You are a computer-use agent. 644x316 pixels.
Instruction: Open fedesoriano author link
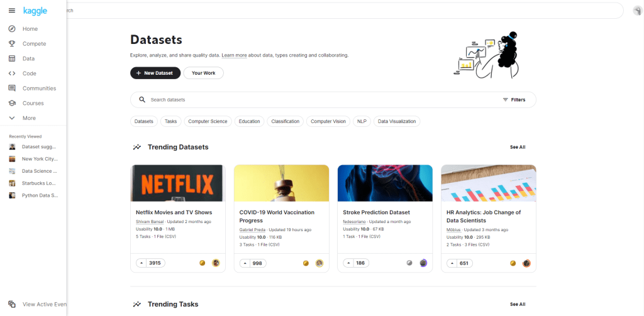[354, 222]
